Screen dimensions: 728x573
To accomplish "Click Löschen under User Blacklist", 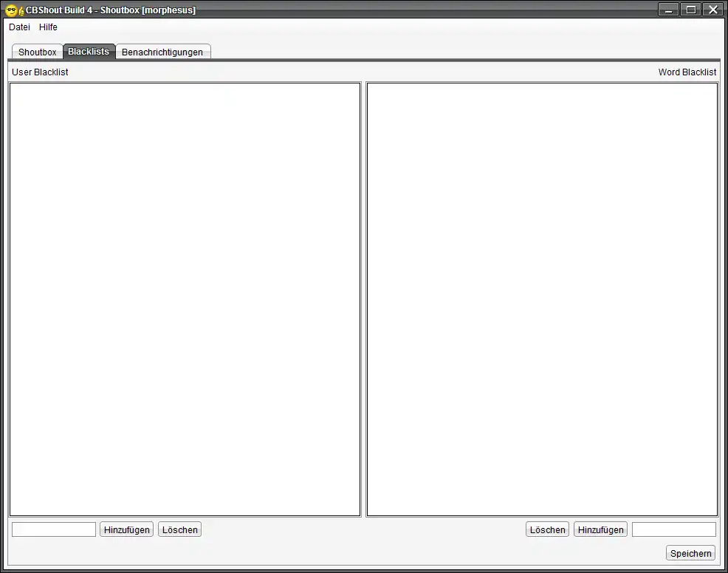I will pos(179,529).
